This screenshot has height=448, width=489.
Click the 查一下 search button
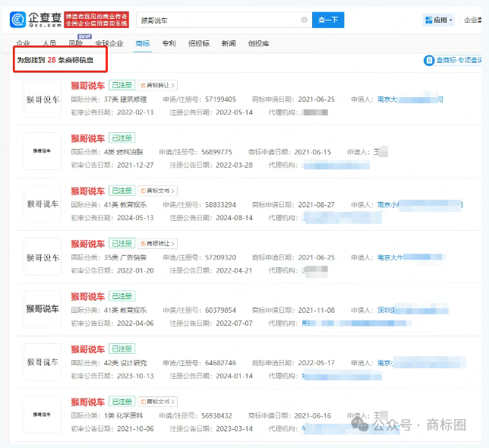[x=328, y=20]
